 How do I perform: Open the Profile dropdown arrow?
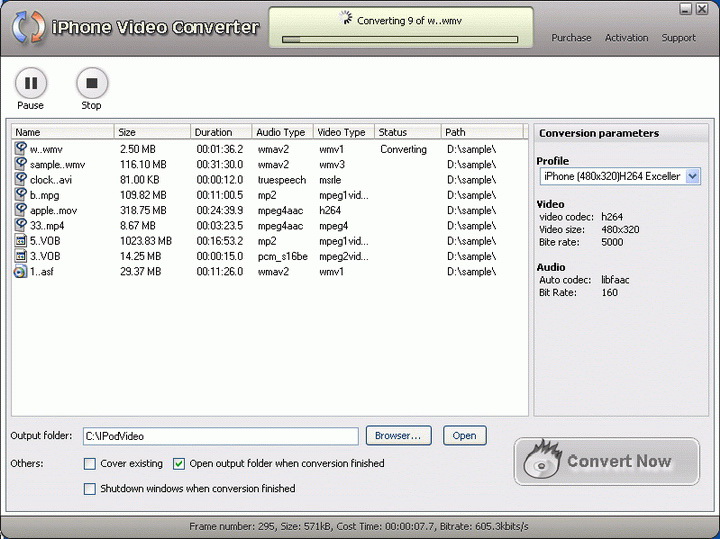click(693, 176)
